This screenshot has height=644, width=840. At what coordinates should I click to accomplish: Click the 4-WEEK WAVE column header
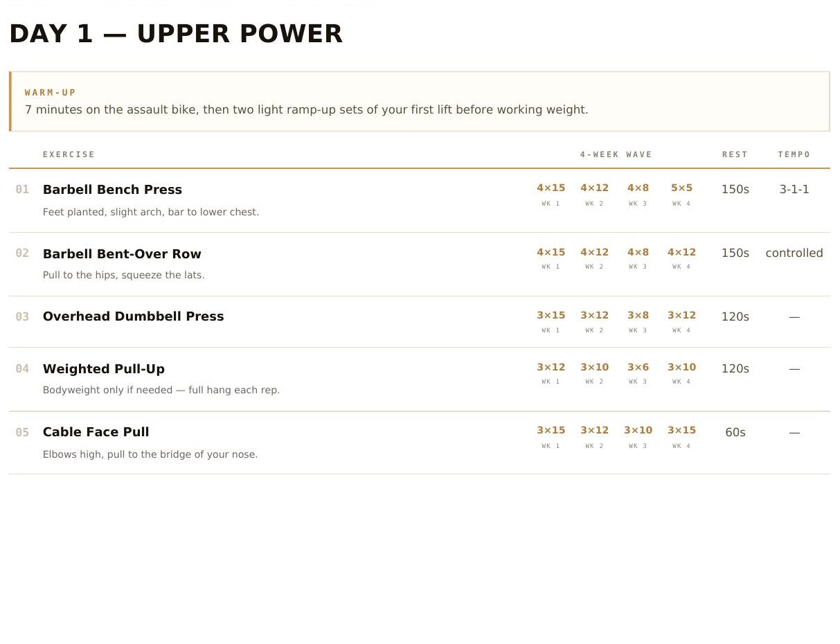click(616, 154)
